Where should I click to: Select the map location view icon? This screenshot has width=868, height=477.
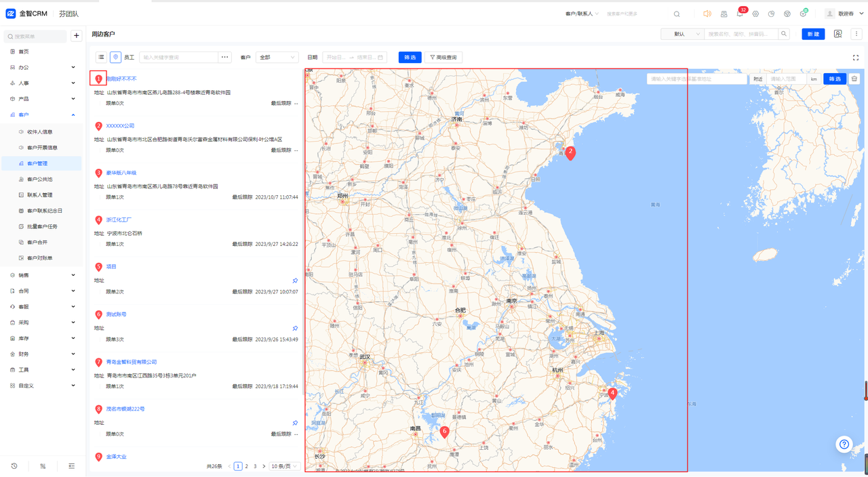tap(115, 58)
